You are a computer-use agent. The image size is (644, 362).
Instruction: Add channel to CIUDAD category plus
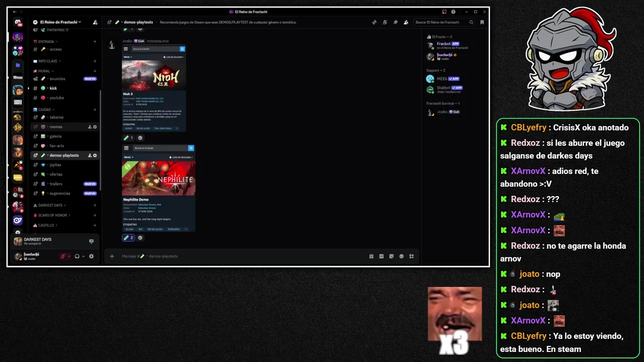coord(95,109)
